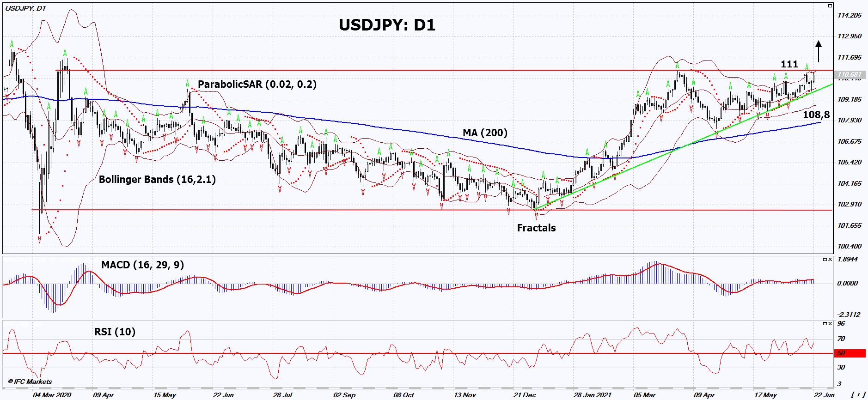Maximize the MACD indicator panel

(x=825, y=260)
